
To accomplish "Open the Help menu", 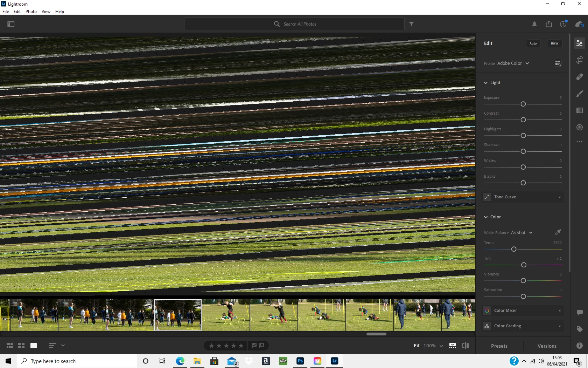I will tap(59, 12).
